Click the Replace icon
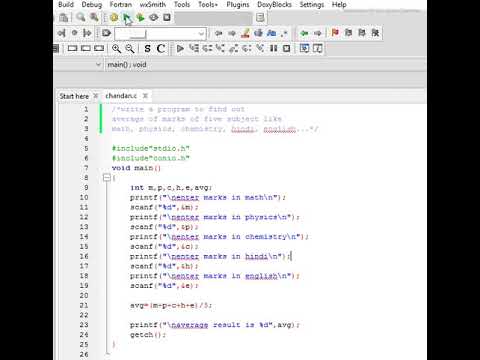Image resolution: width=480 pixels, height=360 pixels. coord(94,17)
